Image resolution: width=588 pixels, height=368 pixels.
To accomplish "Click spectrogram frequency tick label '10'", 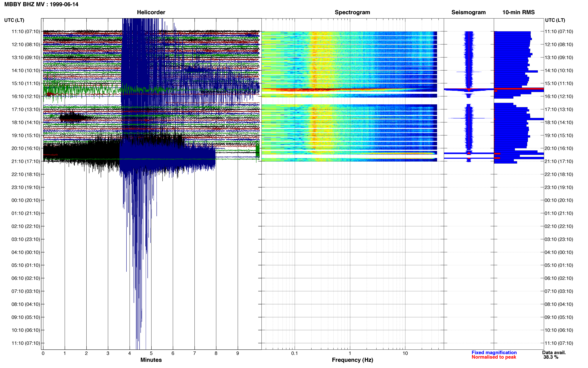I will [405, 353].
